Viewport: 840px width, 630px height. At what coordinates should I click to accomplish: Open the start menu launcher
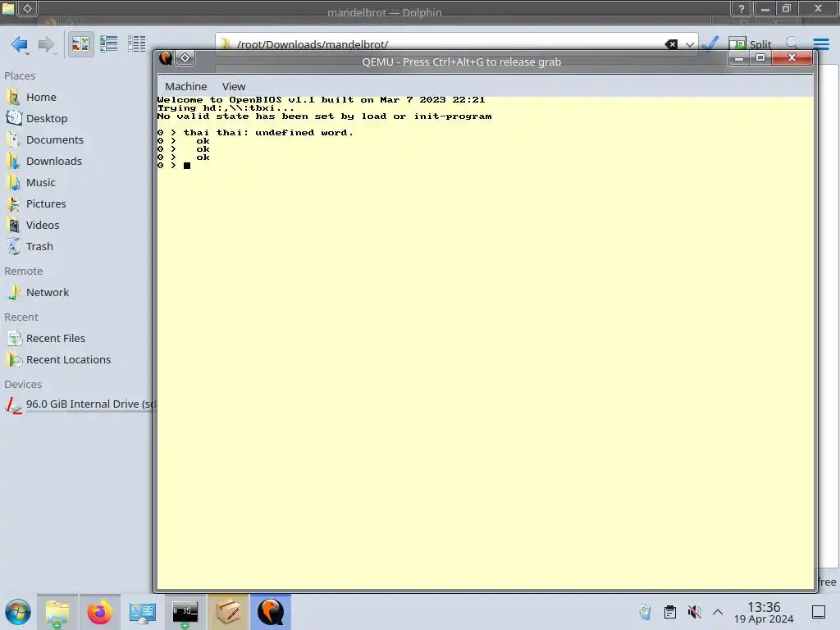[x=18, y=612]
